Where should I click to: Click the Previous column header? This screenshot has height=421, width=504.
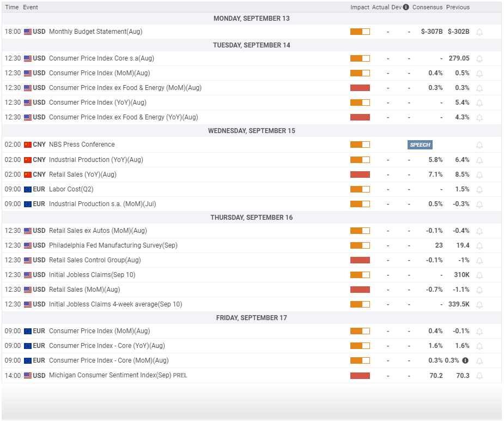458,7
